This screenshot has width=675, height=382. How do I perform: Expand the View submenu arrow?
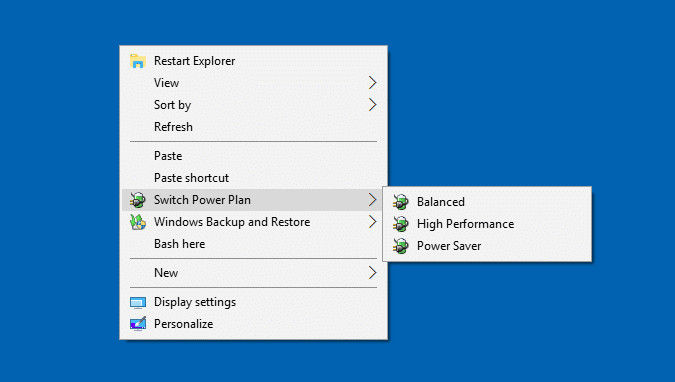coord(372,83)
